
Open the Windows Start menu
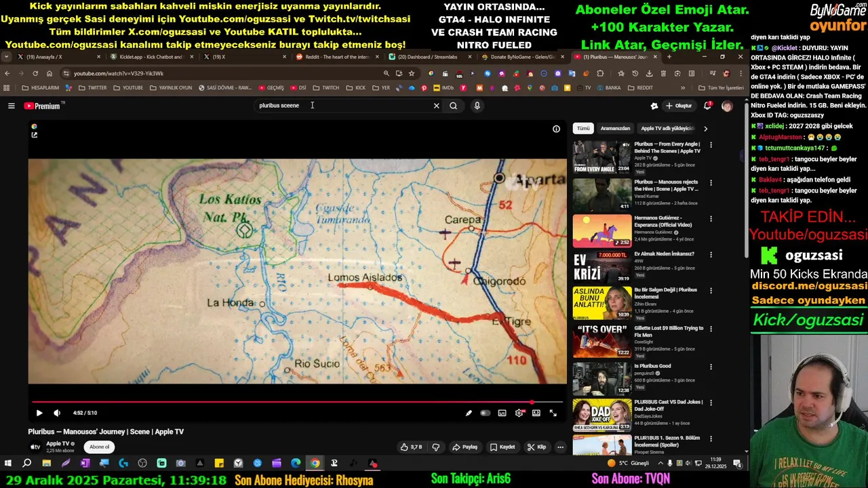(x=7, y=464)
